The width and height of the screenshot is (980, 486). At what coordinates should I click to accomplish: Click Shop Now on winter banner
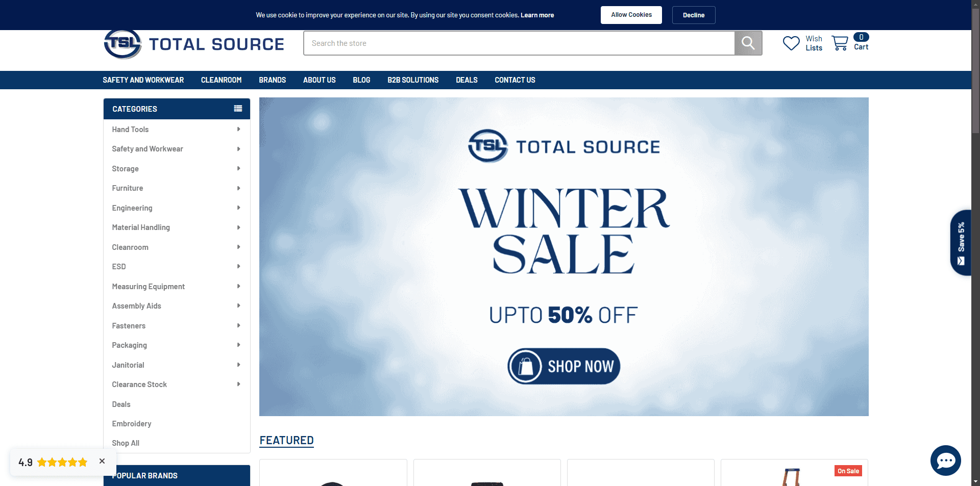click(x=563, y=366)
